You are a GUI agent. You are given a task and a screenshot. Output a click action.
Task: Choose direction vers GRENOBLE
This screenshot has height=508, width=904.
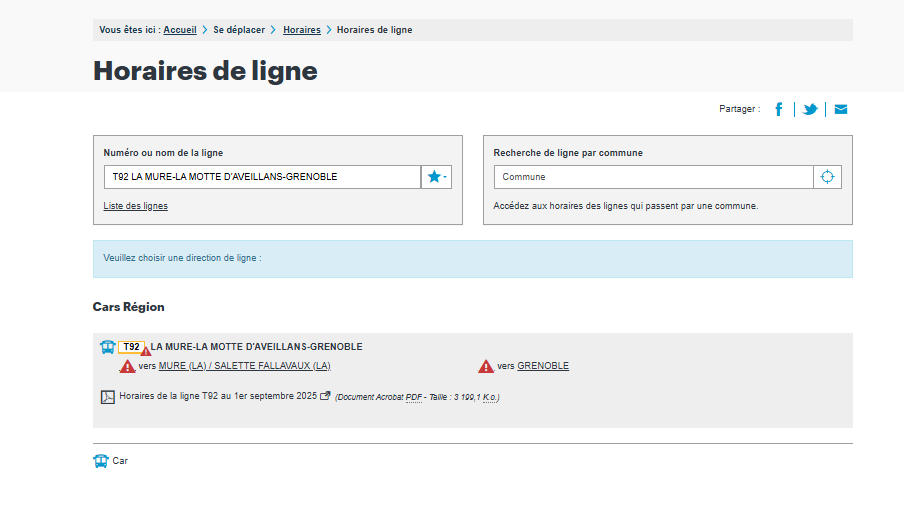point(542,366)
